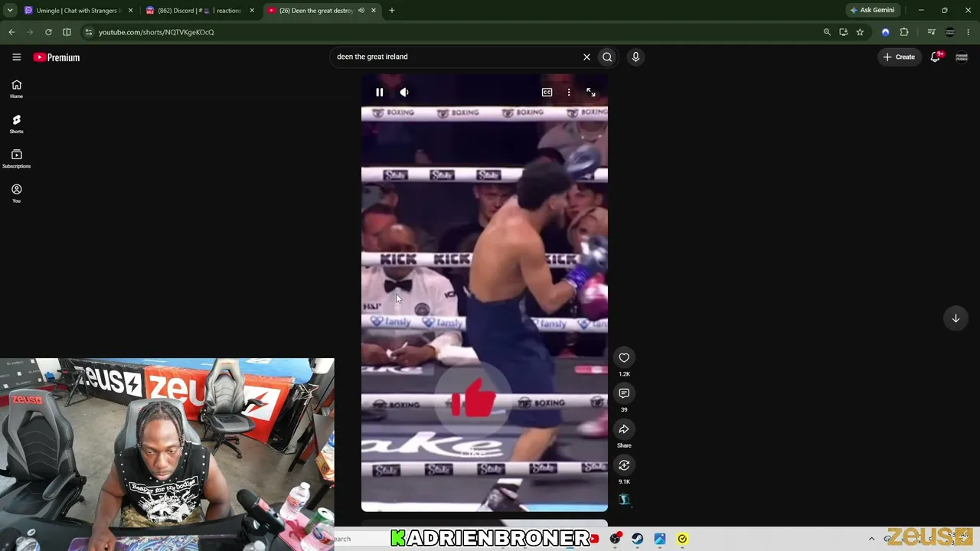Open the Short's more options menu
This screenshot has height=551, width=980.
tap(569, 93)
